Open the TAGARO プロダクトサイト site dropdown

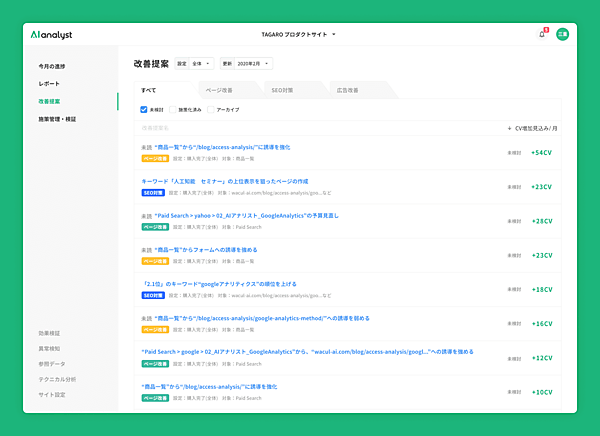click(x=298, y=34)
